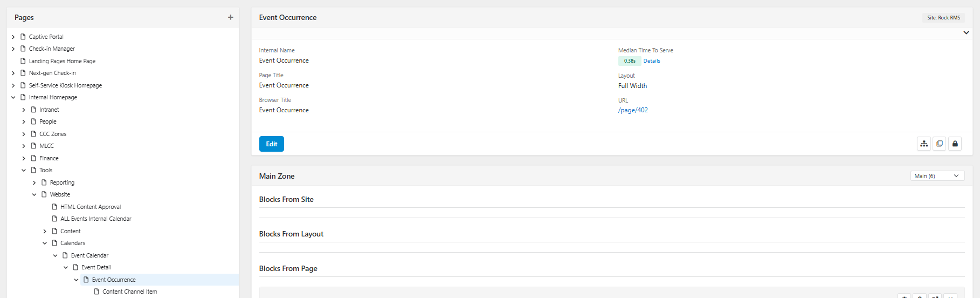The height and width of the screenshot is (298, 980).
Task: Select the Check-in Manager page
Action: coord(52,49)
